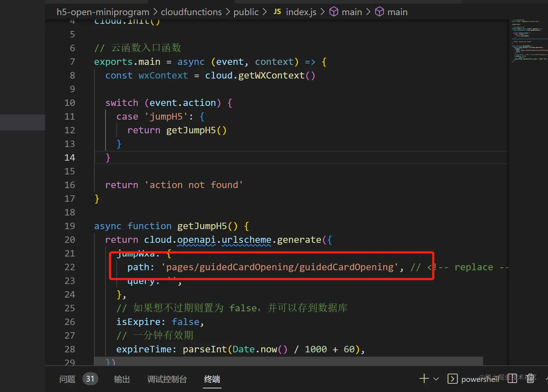Expand chevron after index.js breadcrumb
The image size is (548, 392).
(323, 12)
